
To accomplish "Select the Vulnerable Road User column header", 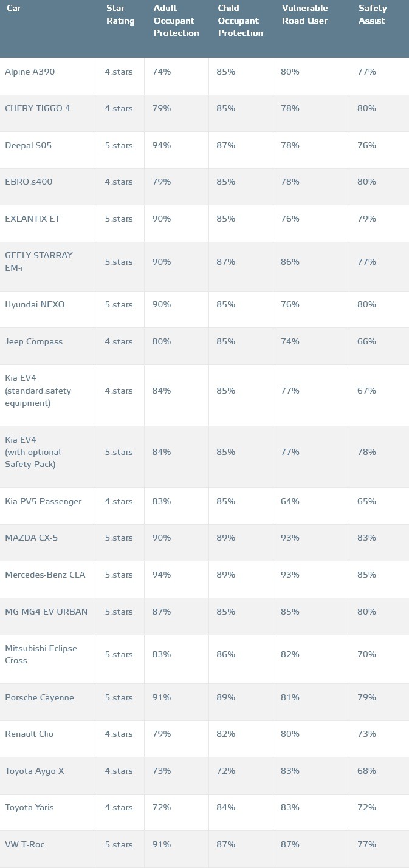I will 304,15.
